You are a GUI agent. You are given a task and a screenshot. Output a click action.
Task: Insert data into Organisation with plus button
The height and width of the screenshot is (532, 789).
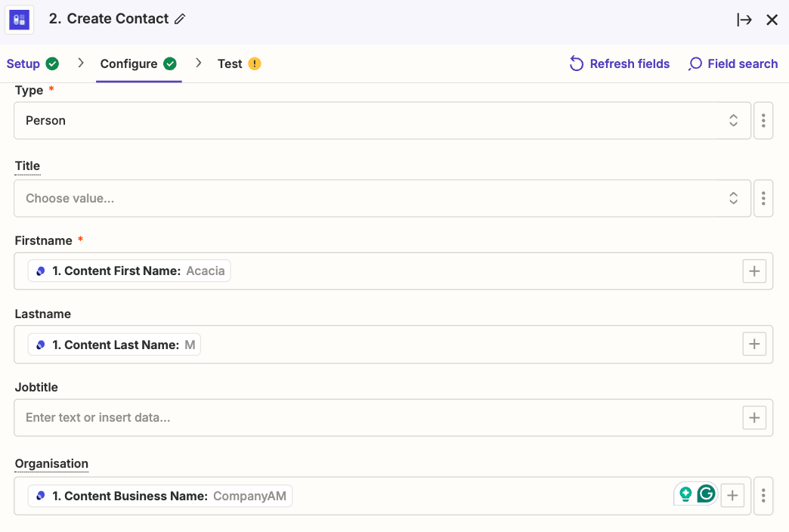pyautogui.click(x=732, y=496)
